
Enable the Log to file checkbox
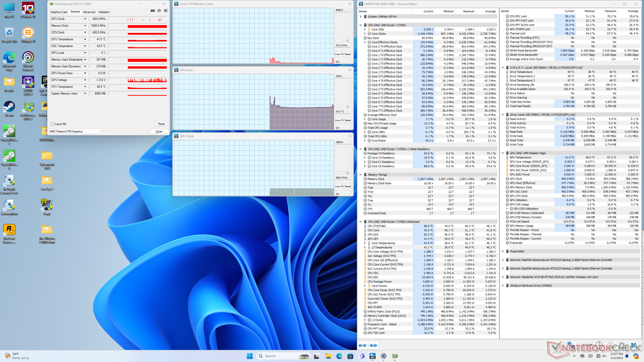(x=52, y=124)
